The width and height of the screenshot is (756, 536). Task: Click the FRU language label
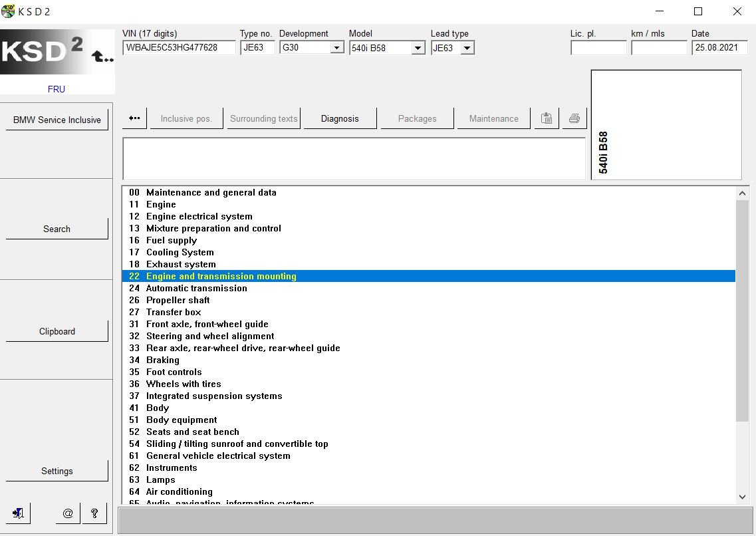[x=57, y=89]
